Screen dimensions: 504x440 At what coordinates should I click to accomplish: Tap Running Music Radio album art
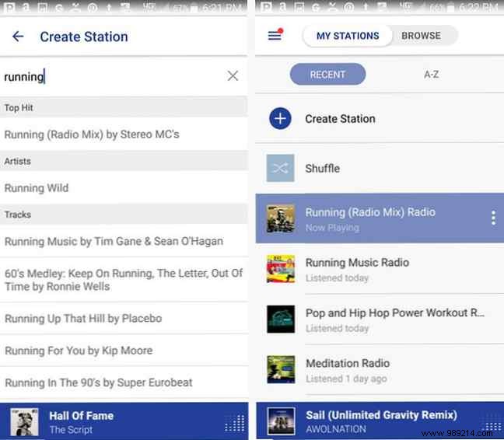click(281, 269)
